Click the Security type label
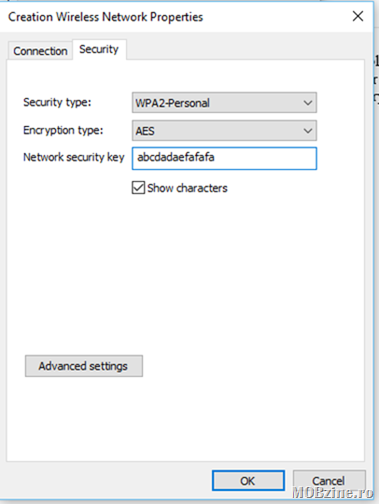The height and width of the screenshot is (504, 379). pyautogui.click(x=57, y=102)
